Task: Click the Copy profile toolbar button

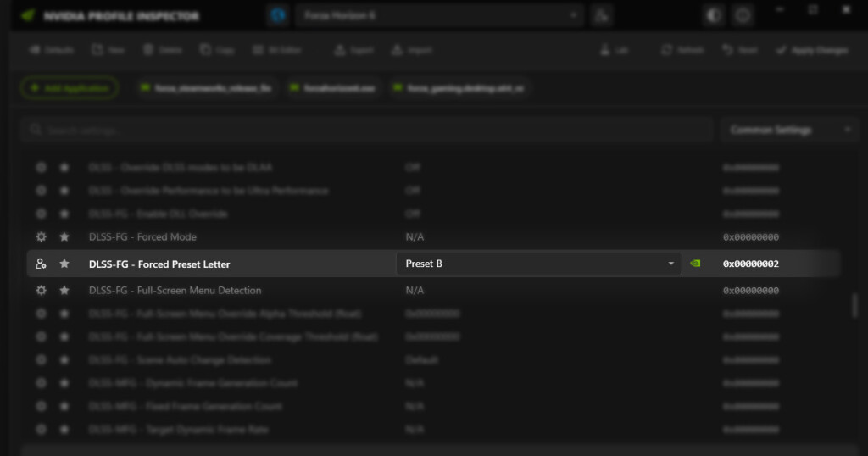Action: (218, 50)
